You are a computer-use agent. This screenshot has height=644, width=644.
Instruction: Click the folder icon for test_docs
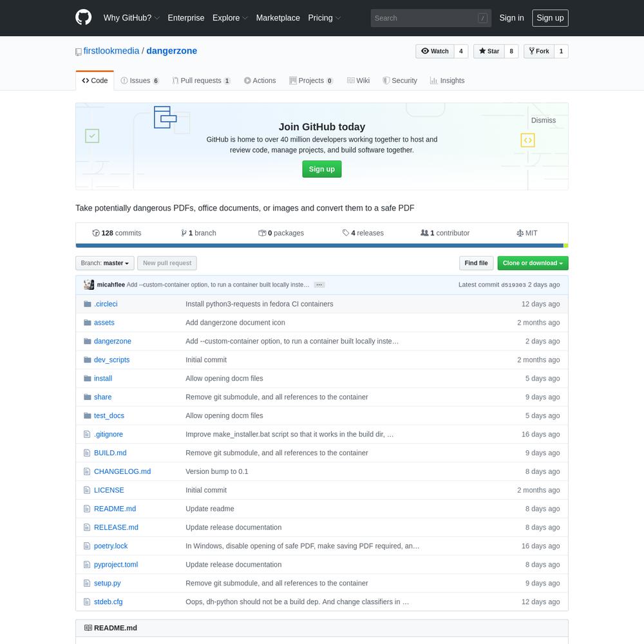click(87, 415)
